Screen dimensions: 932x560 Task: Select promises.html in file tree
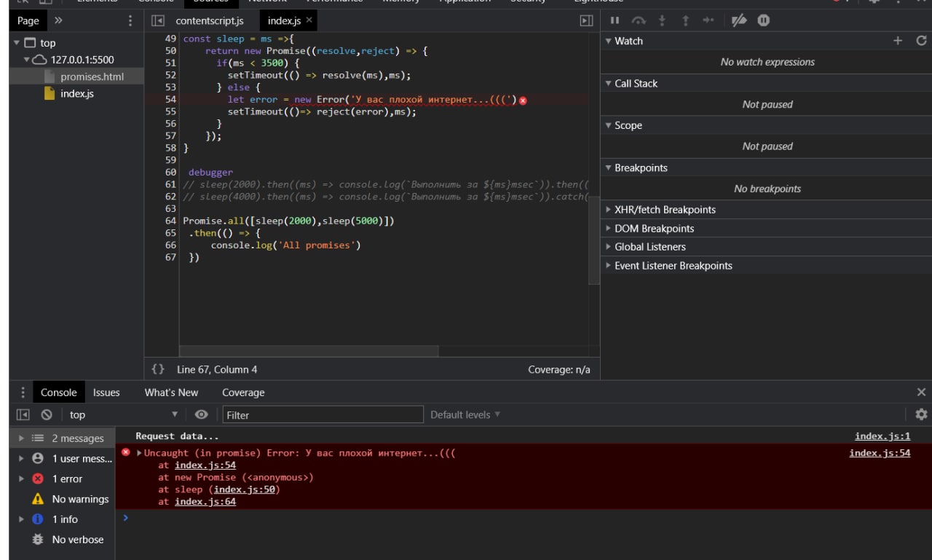92,76
